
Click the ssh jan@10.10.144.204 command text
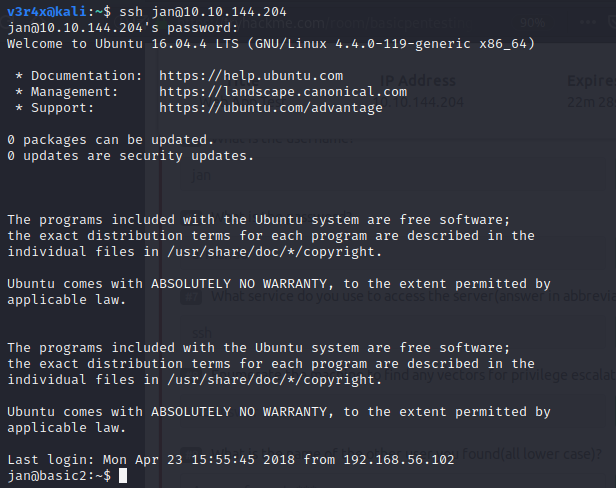click(203, 11)
